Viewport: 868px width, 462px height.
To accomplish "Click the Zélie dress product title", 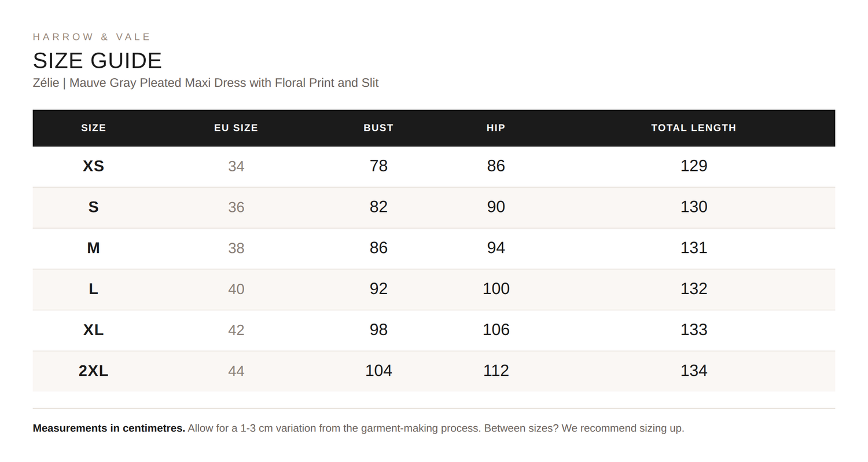I will pos(205,83).
